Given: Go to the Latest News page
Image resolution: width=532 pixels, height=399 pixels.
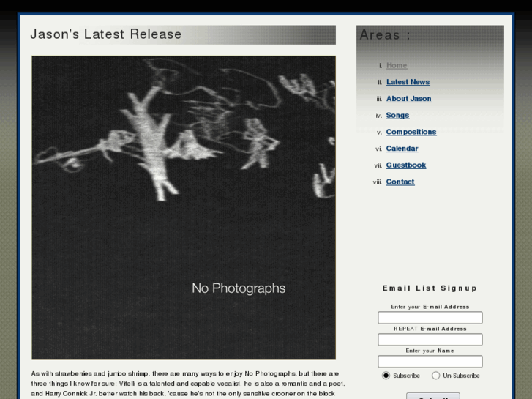Looking at the screenshot, I should pos(408,82).
